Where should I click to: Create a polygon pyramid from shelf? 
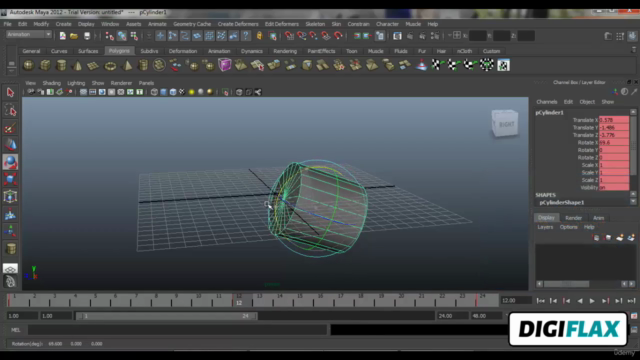(x=127, y=65)
